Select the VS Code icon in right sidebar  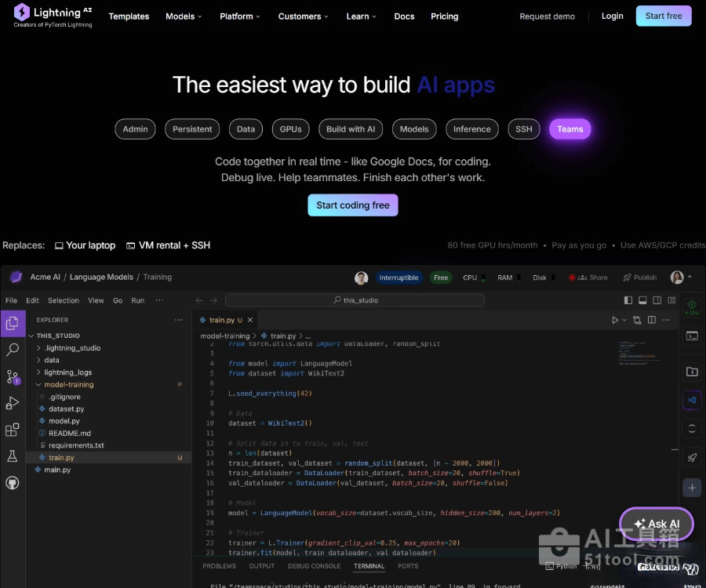pyautogui.click(x=692, y=400)
